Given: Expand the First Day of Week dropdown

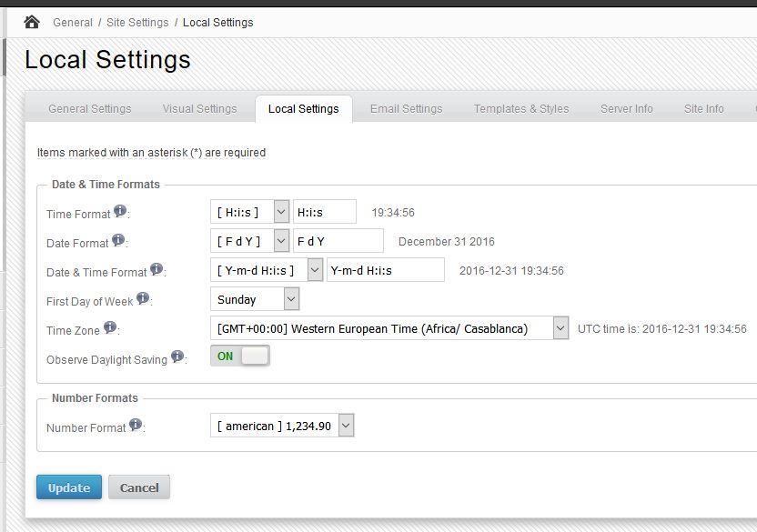Looking at the screenshot, I should click(254, 299).
